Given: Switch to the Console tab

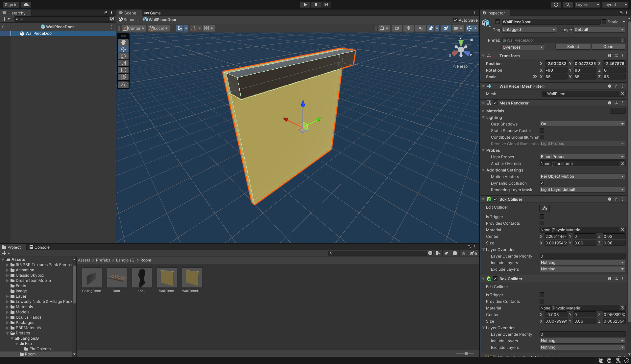Looking at the screenshot, I should 39,247.
